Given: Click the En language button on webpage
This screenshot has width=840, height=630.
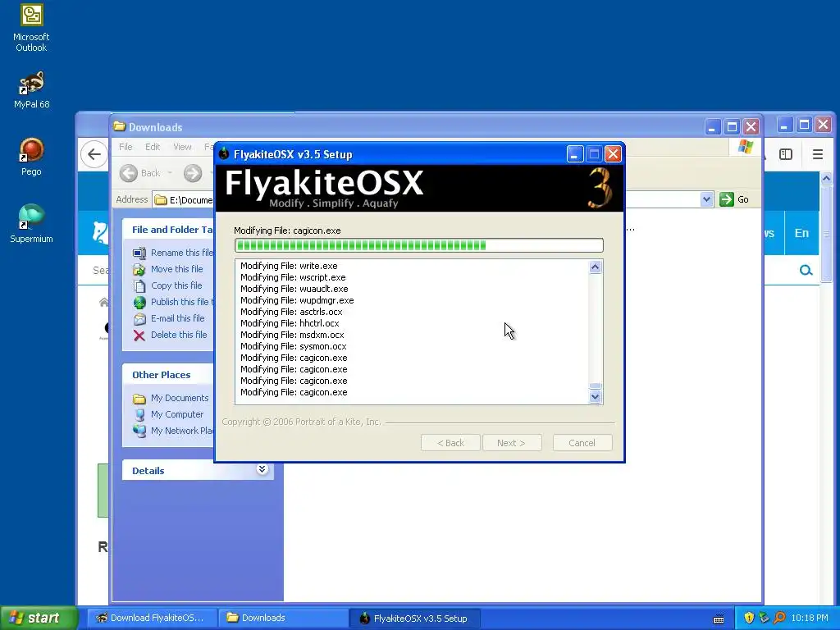Looking at the screenshot, I should point(801,233).
